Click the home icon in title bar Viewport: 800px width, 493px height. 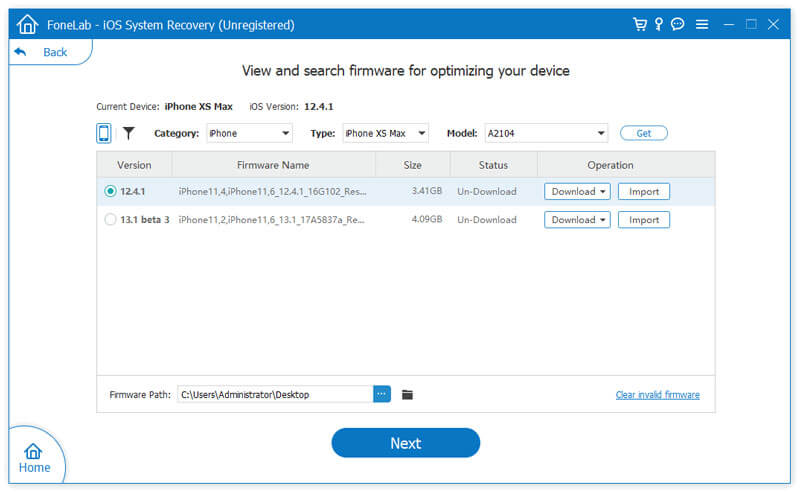pyautogui.click(x=27, y=24)
